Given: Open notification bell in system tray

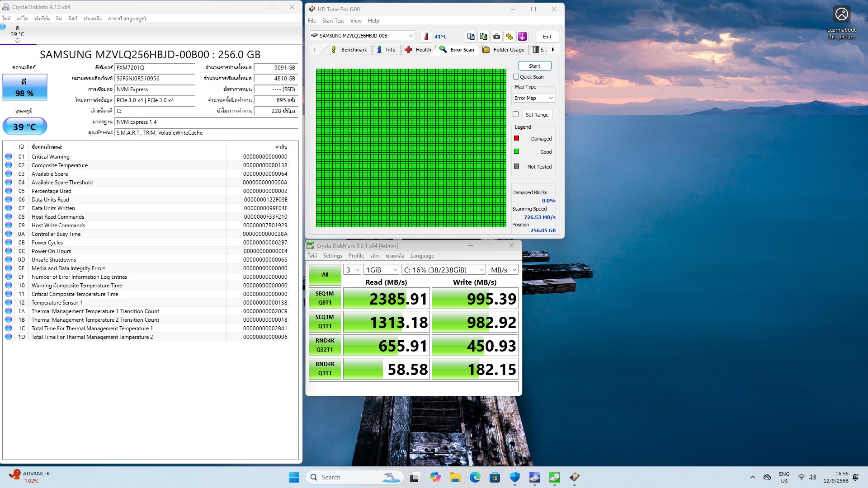Looking at the screenshot, I should coord(855,477).
